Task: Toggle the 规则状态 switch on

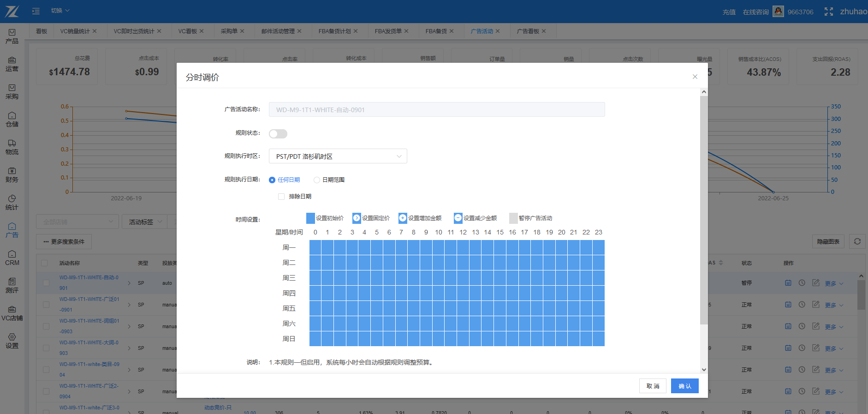Action: pos(278,134)
